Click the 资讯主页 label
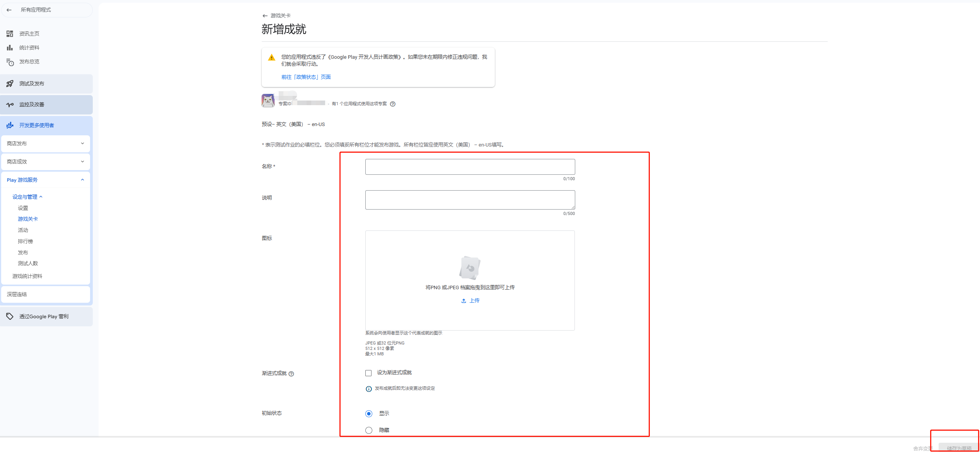 tap(29, 34)
